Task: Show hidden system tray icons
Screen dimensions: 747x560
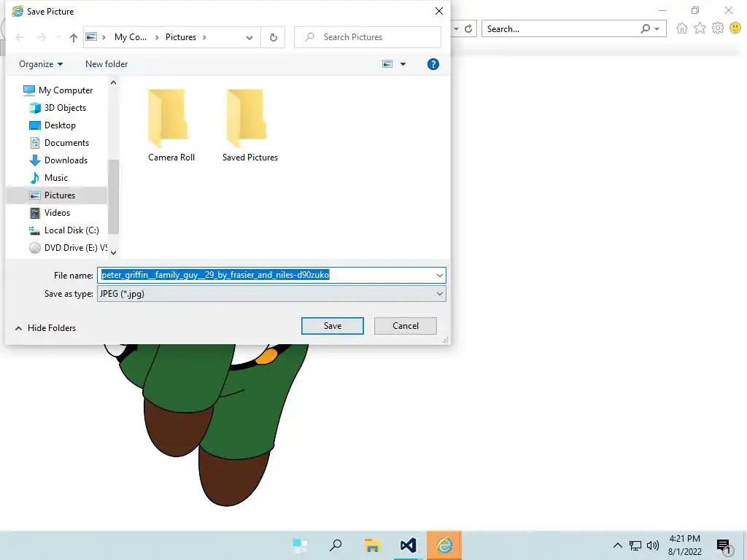Action: [x=617, y=545]
